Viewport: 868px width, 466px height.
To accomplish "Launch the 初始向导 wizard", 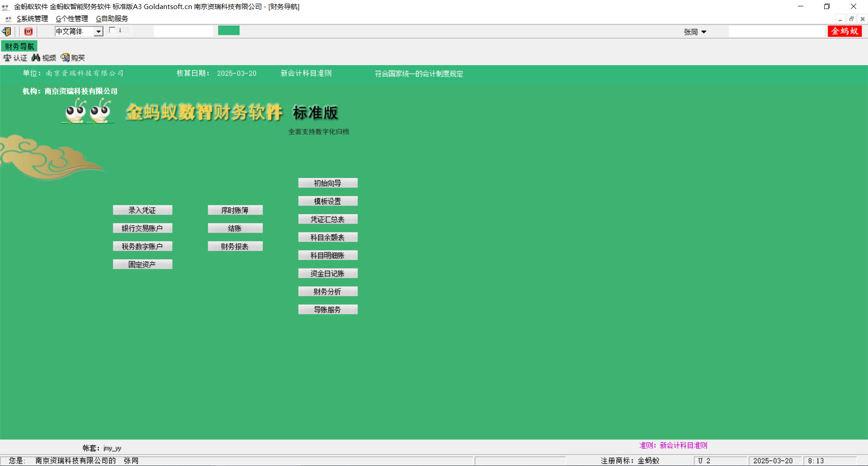I will pyautogui.click(x=328, y=183).
